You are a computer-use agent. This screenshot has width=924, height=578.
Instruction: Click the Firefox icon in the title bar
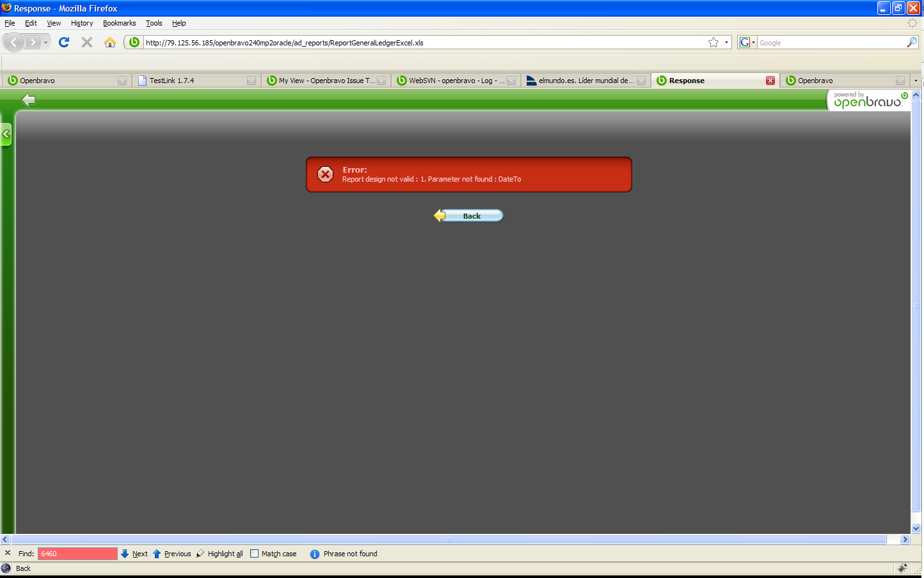click(x=6, y=8)
